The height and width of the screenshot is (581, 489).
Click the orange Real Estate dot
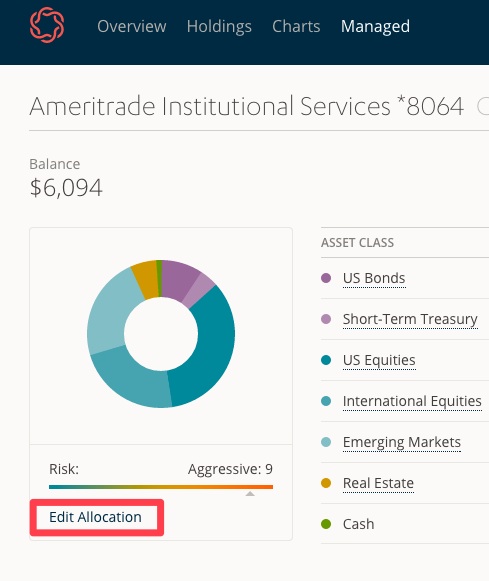326,483
